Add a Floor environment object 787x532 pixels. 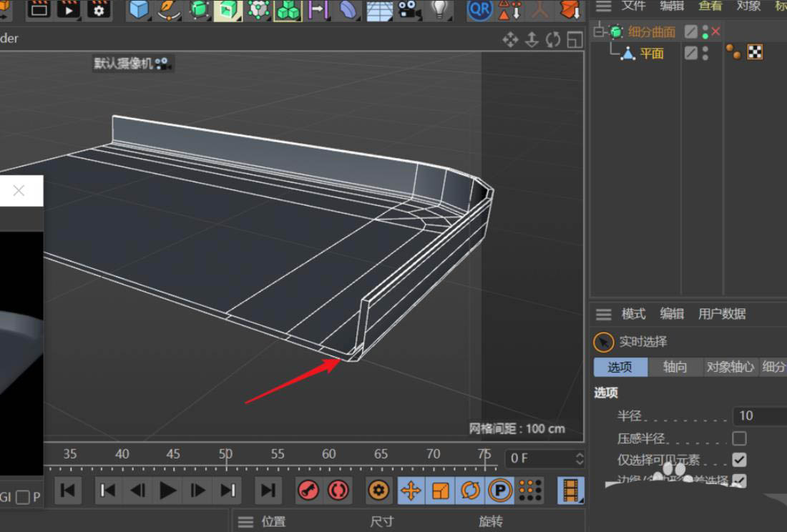click(x=379, y=10)
